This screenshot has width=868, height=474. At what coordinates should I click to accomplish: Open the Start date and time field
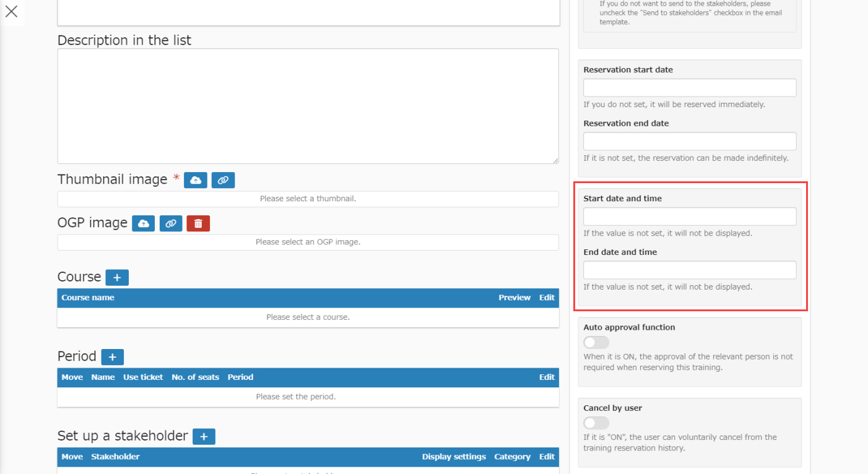coord(690,217)
